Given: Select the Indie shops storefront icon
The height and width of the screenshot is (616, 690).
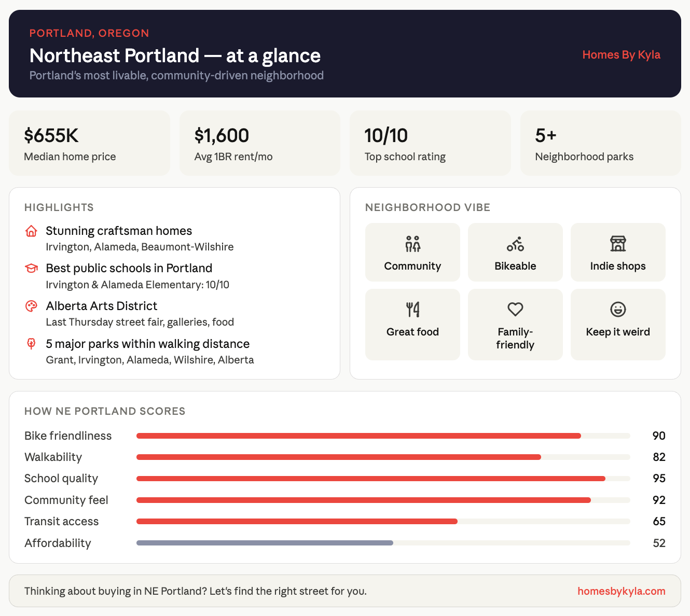Looking at the screenshot, I should pyautogui.click(x=618, y=244).
